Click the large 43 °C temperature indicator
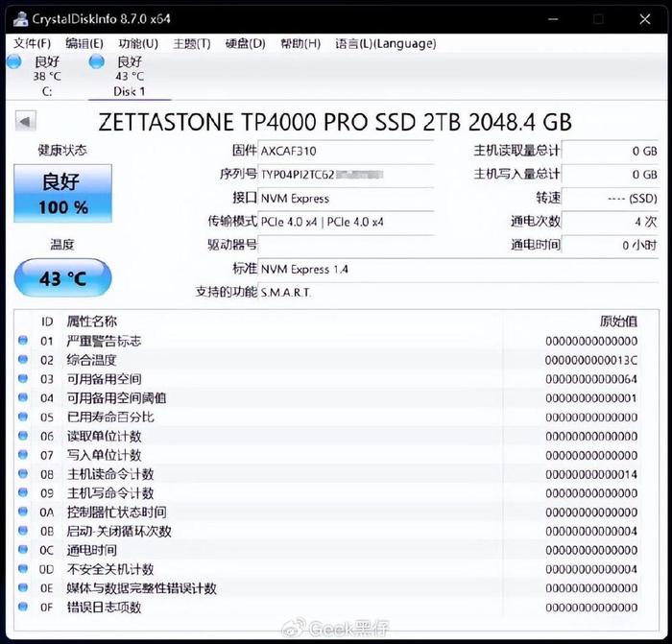672x644 pixels. (x=63, y=278)
